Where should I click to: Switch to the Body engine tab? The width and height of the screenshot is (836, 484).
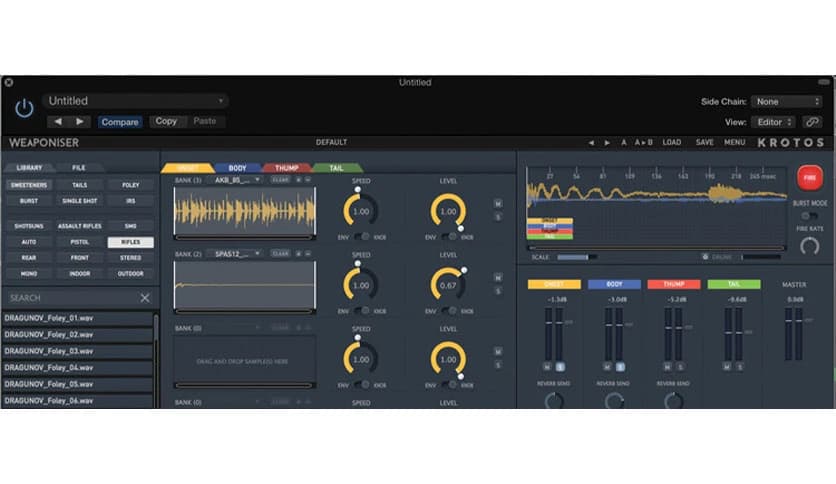pos(237,168)
